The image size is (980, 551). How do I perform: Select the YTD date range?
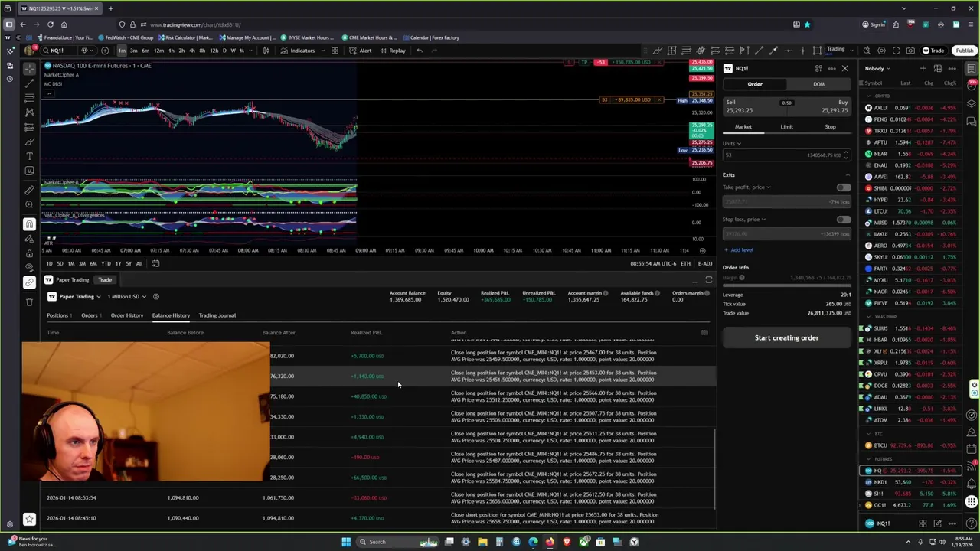106,264
